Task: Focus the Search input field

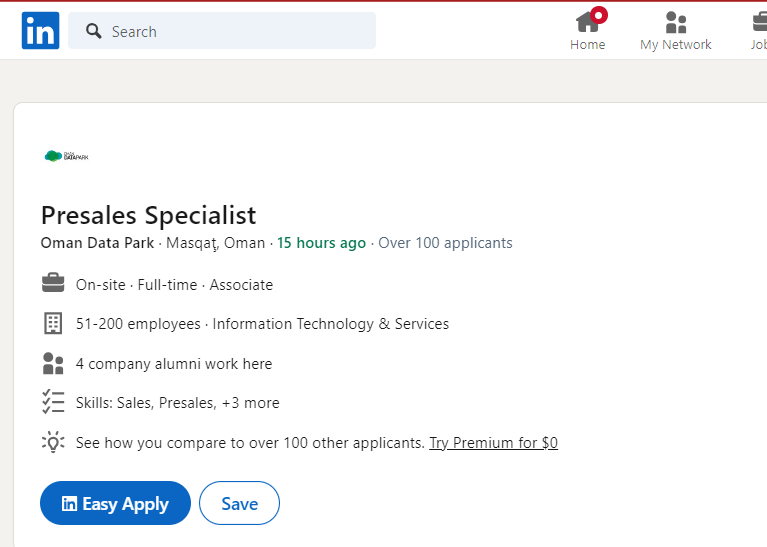Action: 222,31
